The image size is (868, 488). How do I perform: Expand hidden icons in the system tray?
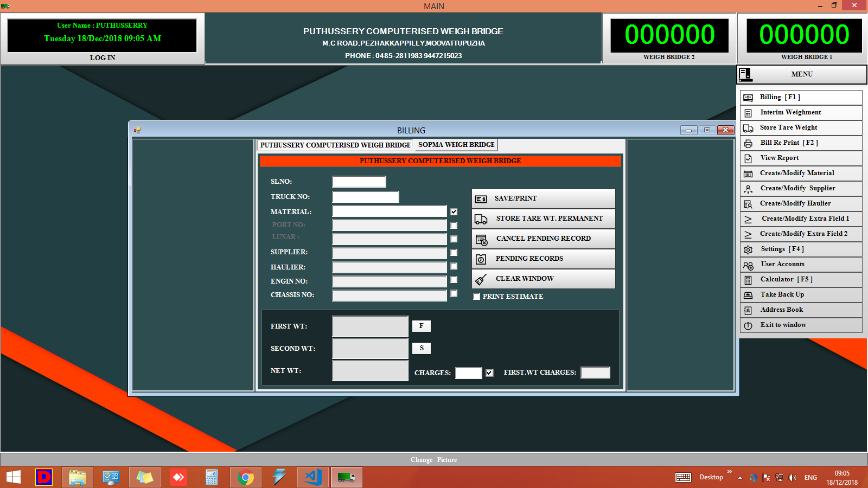pos(741,478)
